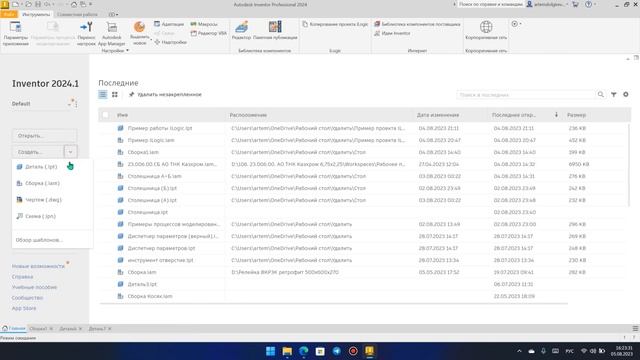Open the App Store link
640x360 pixels.
[24, 308]
